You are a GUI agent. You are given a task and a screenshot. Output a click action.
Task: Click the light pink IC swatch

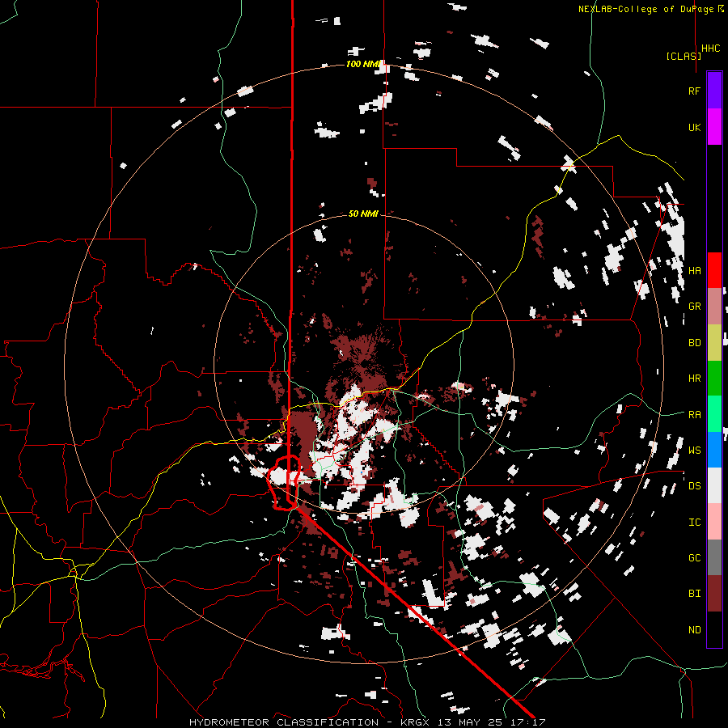pyautogui.click(x=714, y=522)
